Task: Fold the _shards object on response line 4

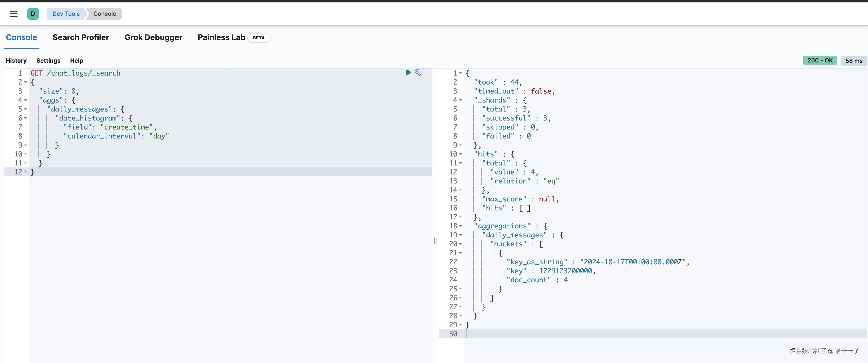Action: (x=461, y=100)
